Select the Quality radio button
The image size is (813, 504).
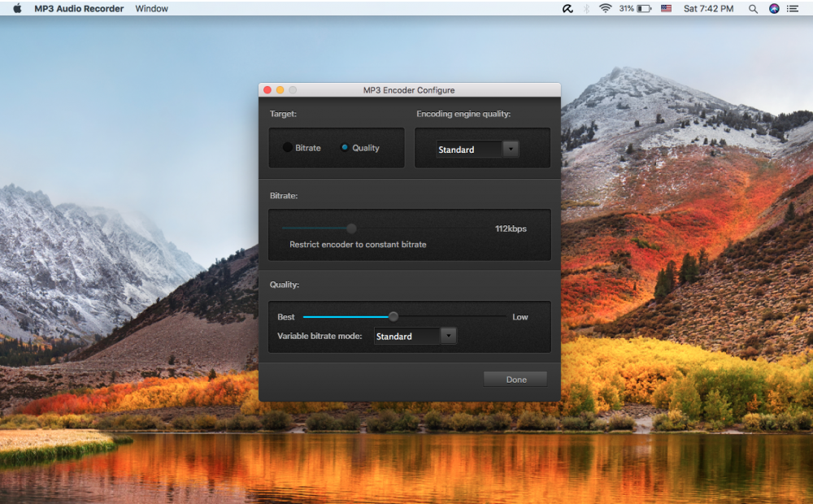[346, 147]
